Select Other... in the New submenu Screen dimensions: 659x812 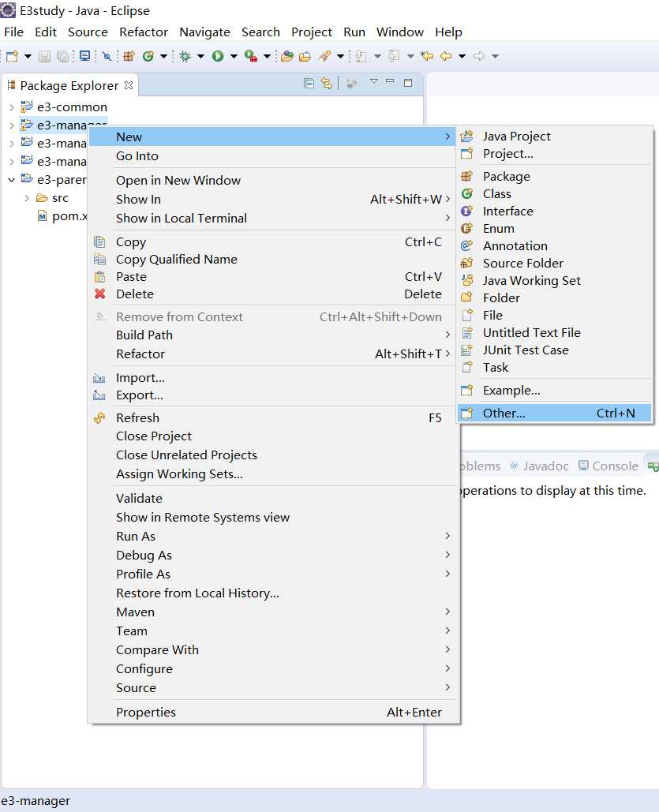click(554, 413)
